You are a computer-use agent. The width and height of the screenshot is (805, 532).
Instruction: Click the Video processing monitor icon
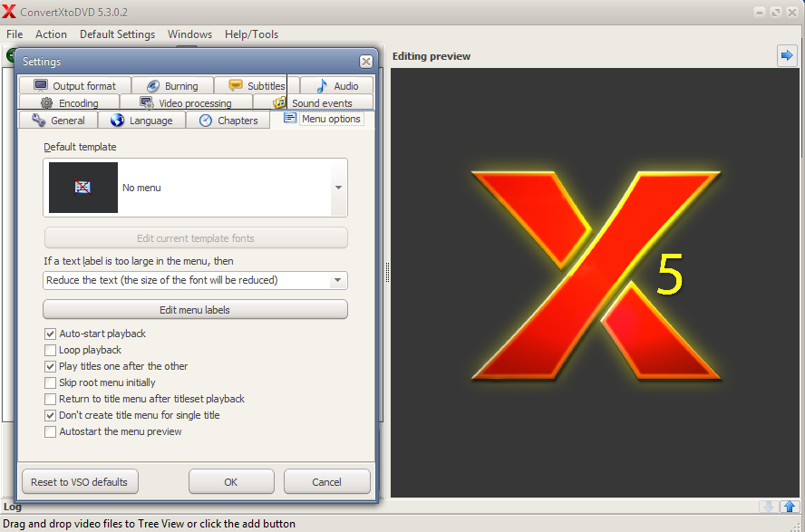[147, 103]
